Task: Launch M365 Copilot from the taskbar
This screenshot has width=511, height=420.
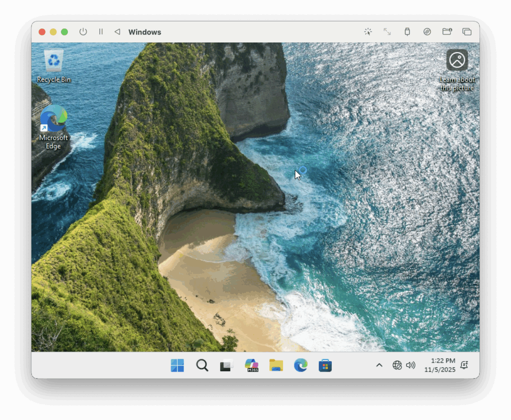Action: (252, 365)
